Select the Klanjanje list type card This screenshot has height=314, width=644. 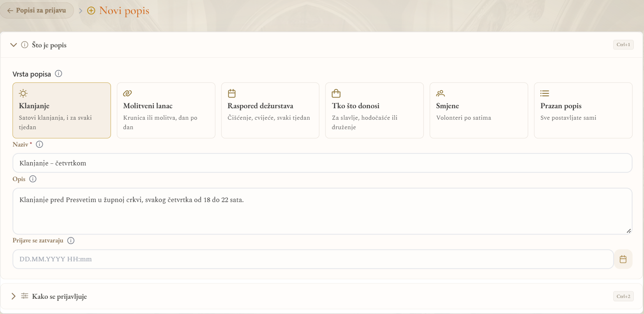[62, 110]
